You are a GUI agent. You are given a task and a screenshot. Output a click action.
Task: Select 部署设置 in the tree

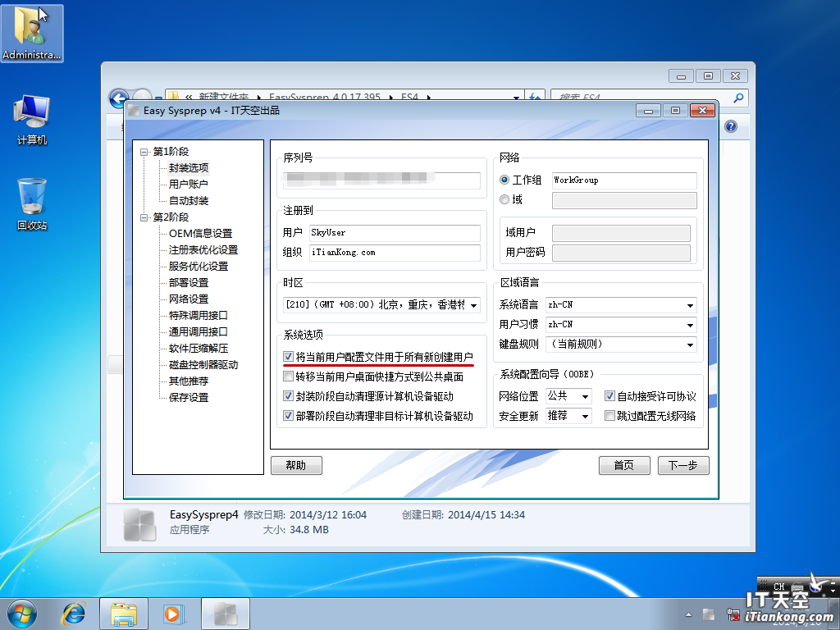pos(189,283)
